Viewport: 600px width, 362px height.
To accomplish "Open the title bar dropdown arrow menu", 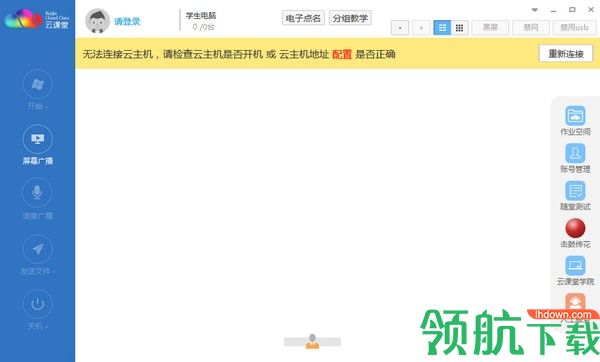I will click(535, 10).
